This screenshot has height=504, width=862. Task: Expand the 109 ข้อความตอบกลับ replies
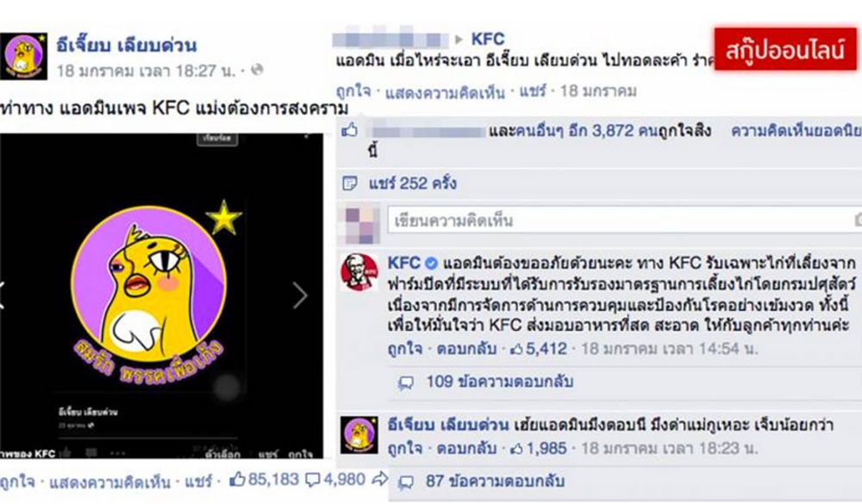(499, 382)
